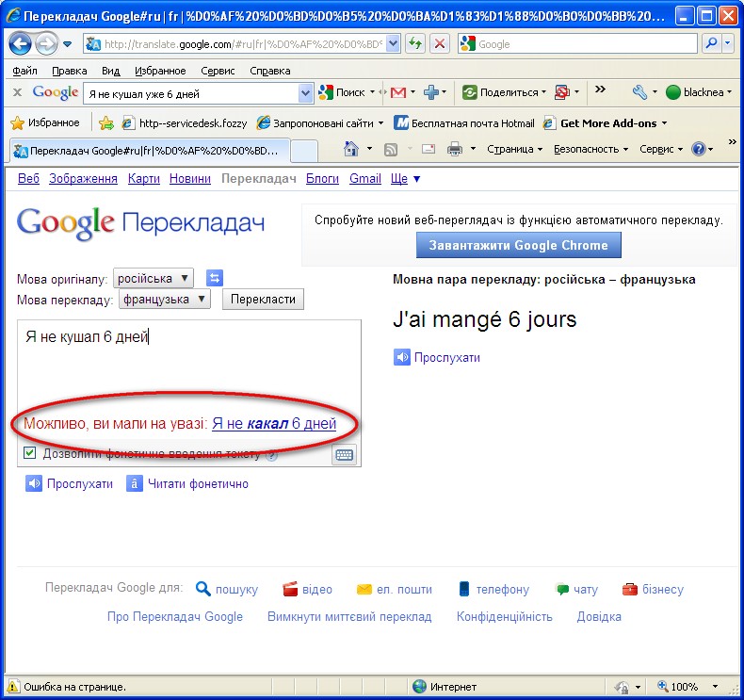Click the Перекласти button

[263, 300]
